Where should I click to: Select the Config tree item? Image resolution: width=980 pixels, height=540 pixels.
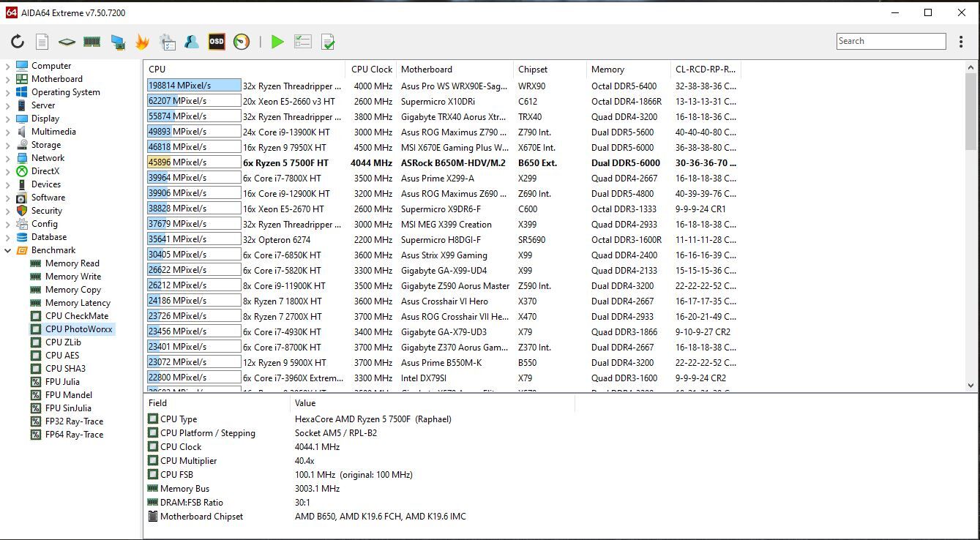click(x=44, y=224)
